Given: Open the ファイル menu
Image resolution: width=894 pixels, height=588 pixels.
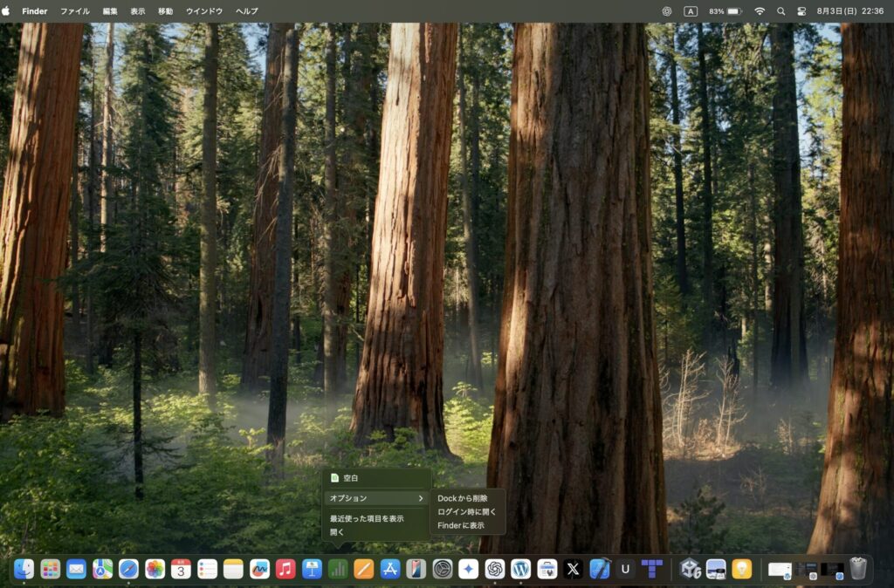Looking at the screenshot, I should [75, 10].
